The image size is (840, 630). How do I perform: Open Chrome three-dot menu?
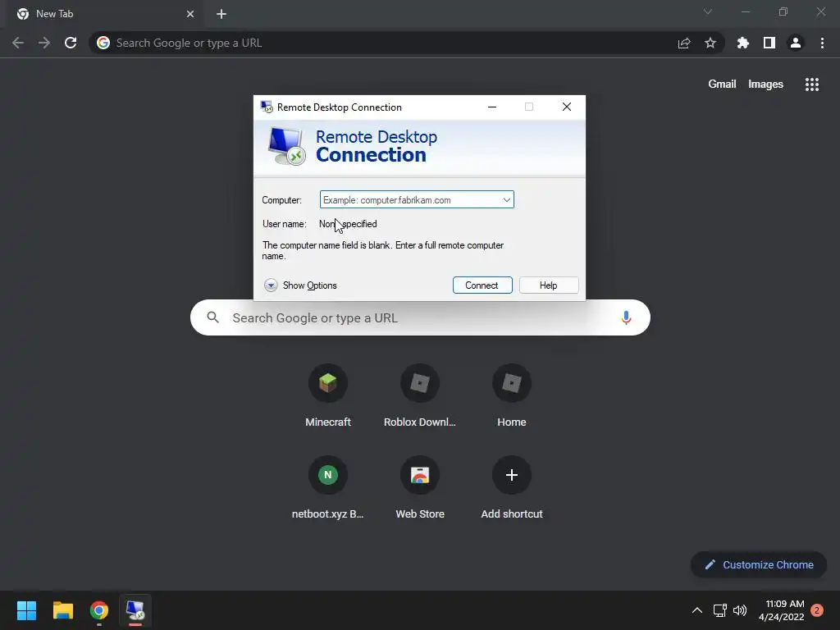coord(822,43)
